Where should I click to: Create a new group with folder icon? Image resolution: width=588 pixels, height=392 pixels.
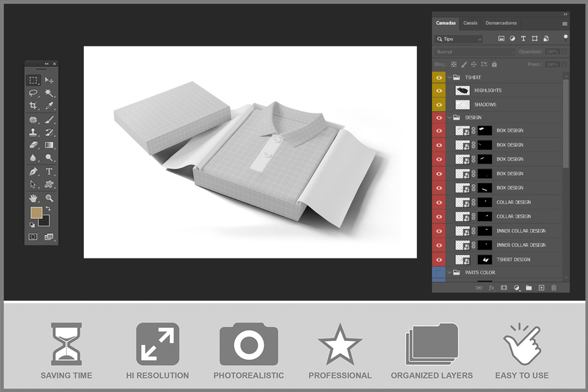[529, 288]
